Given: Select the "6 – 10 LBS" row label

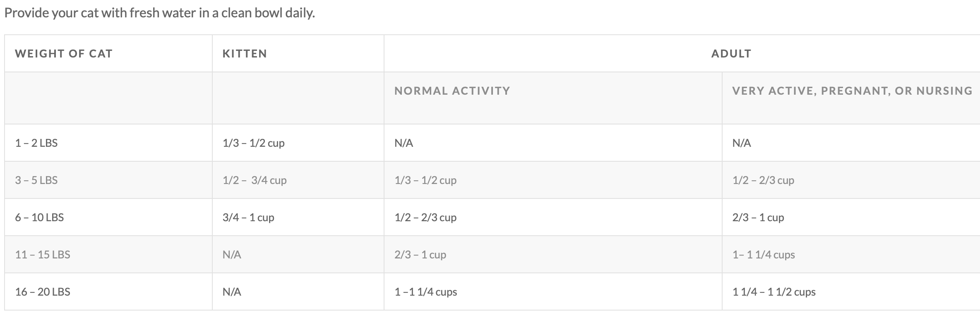Looking at the screenshot, I should tap(39, 217).
